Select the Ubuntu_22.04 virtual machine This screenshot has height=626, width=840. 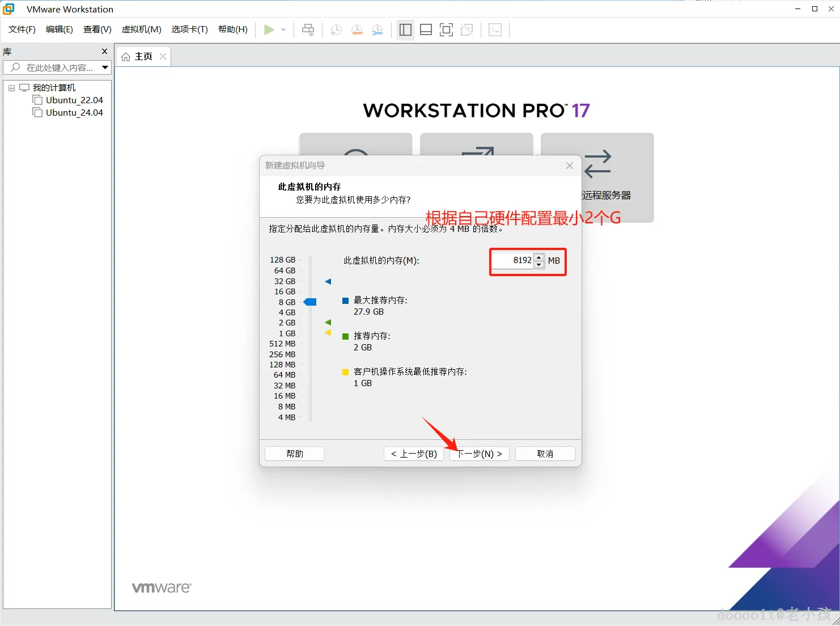[74, 100]
